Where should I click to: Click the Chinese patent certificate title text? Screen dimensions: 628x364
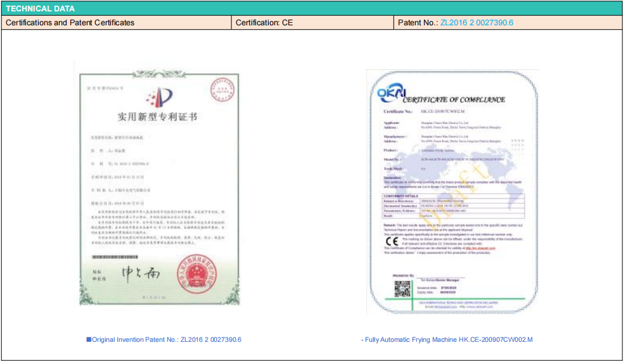coord(158,117)
